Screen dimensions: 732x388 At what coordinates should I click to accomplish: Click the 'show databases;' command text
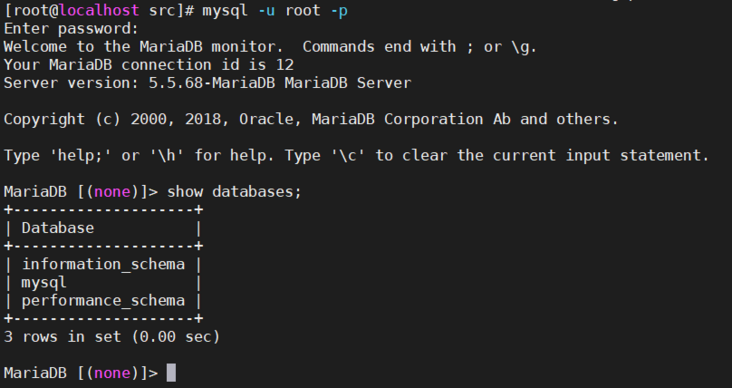[234, 191]
